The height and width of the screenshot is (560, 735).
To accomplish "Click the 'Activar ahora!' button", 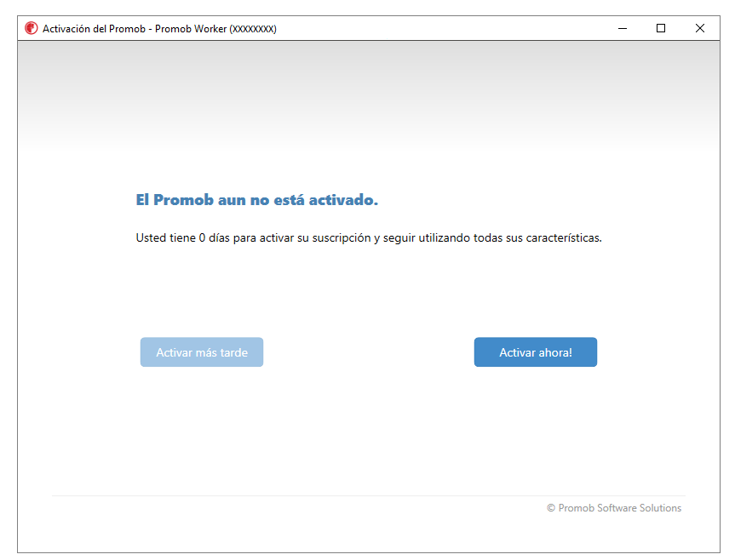I will click(x=536, y=352).
